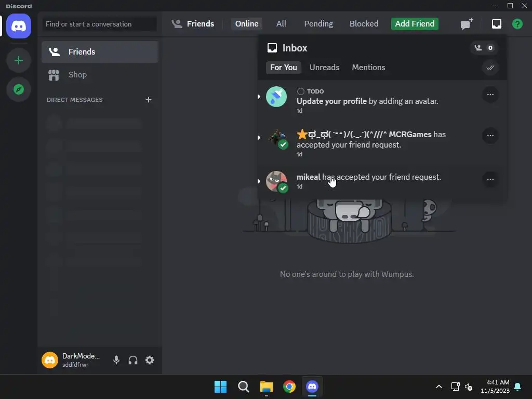This screenshot has width=532, height=399.
Task: Open Windows taskbar Search
Action: click(243, 387)
